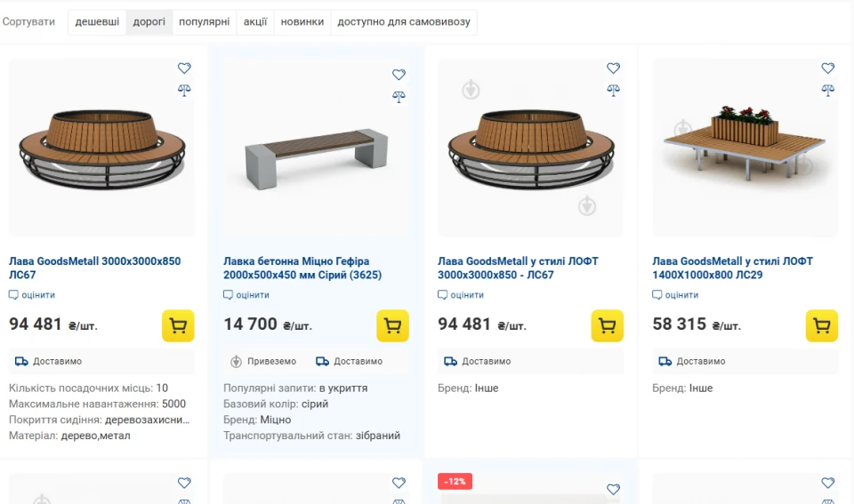Select the популярні sort option
854x504 pixels.
204,22
